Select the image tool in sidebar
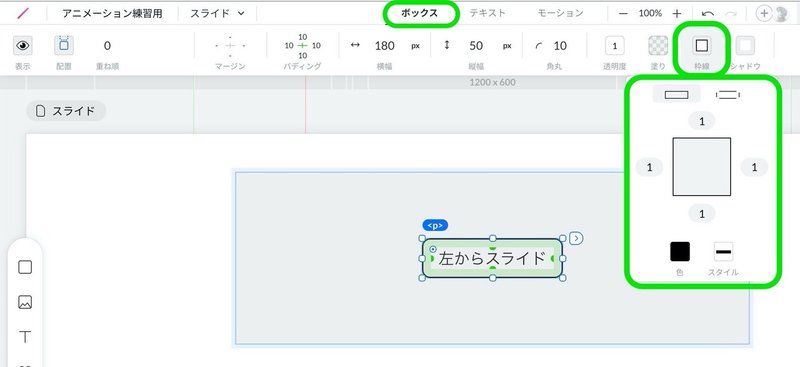 (x=25, y=302)
